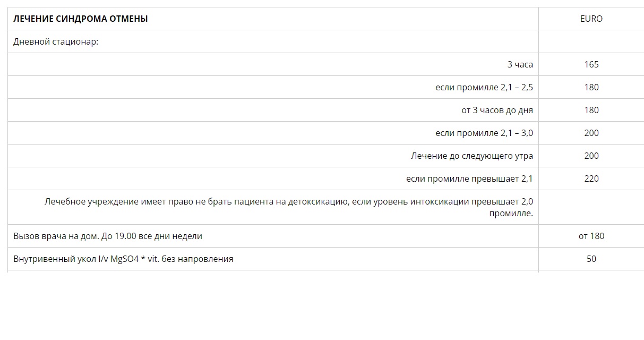Image resolution: width=644 pixels, height=340 pixels.
Task: Click от 3 часов до дня text
Action: (x=497, y=110)
